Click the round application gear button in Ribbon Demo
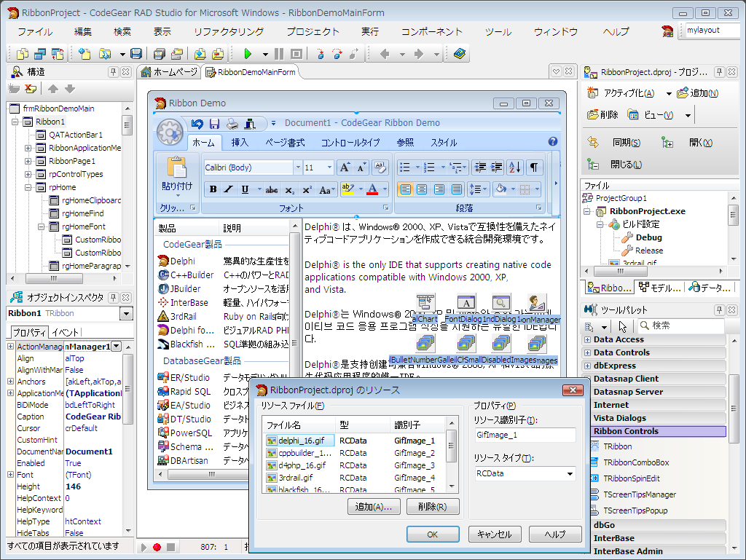 click(170, 132)
